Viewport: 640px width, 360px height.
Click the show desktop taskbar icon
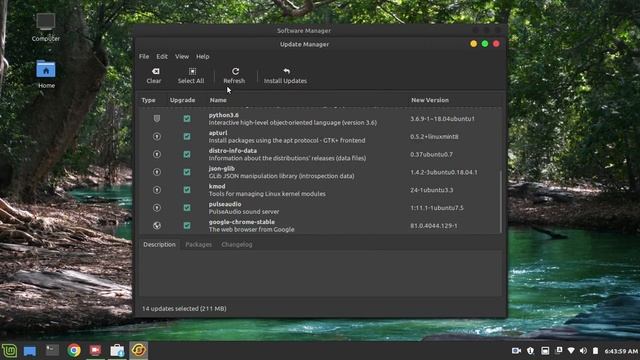[x=30, y=351]
